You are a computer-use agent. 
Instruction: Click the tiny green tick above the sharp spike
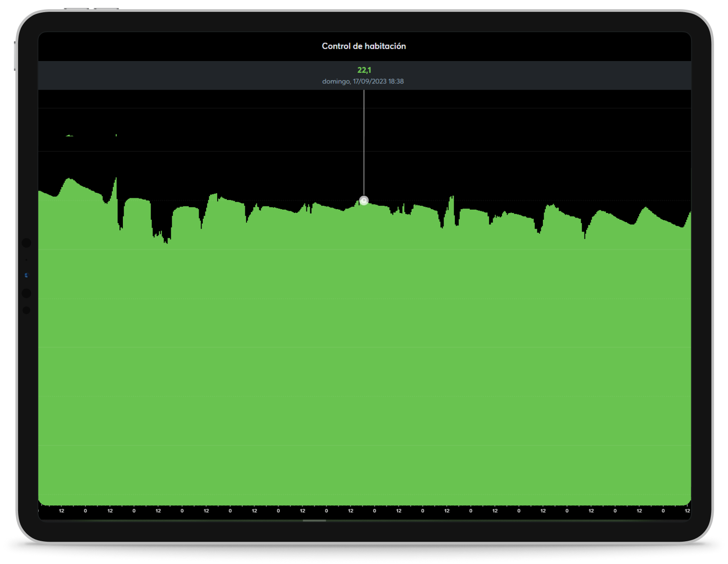[x=116, y=135]
